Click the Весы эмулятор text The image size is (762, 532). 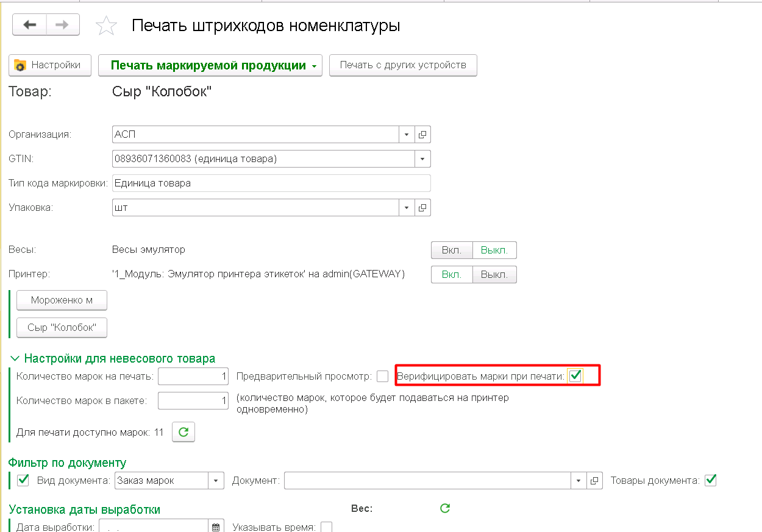click(149, 250)
